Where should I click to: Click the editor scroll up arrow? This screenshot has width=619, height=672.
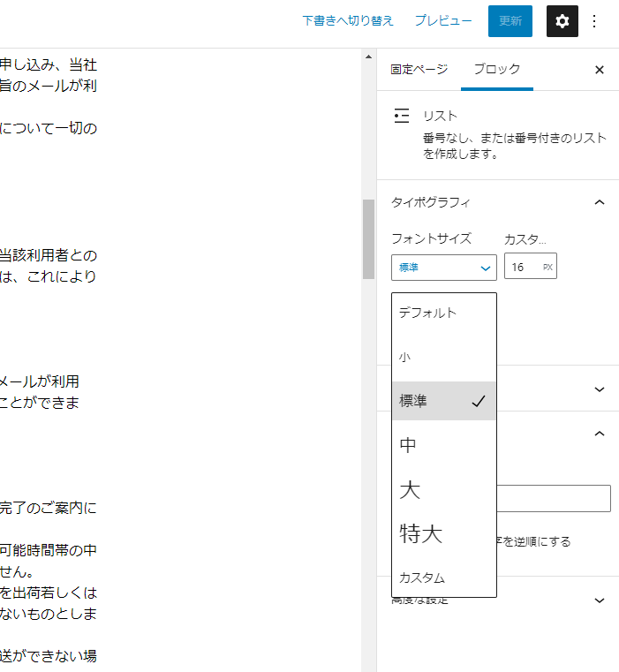point(368,57)
